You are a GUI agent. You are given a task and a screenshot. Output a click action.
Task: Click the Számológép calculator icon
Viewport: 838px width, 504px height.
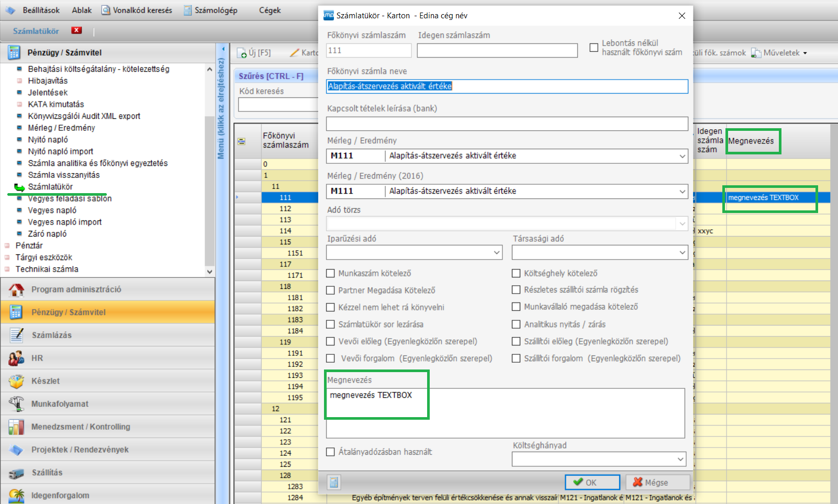click(188, 10)
